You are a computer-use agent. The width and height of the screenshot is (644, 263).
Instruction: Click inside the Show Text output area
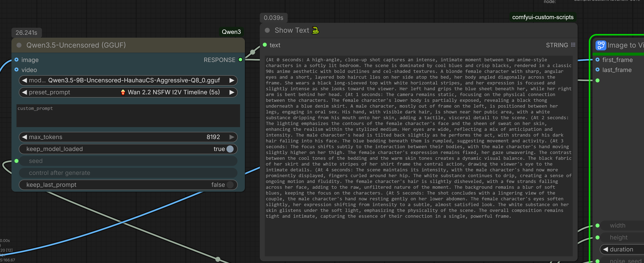point(419,156)
